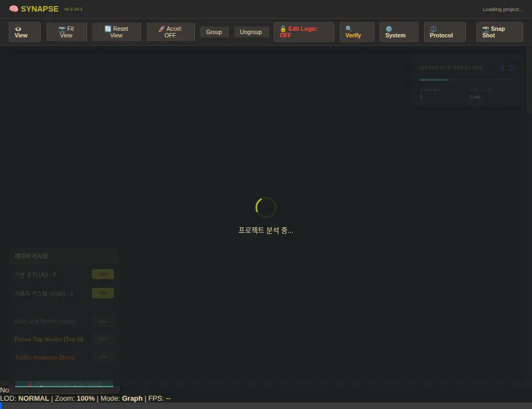The image size is (532, 409).
Task: Click the loading spinner in the canvas
Action: [265, 207]
